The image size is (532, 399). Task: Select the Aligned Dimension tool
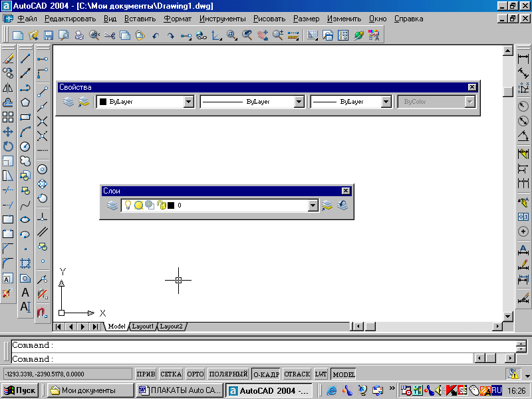(523, 73)
